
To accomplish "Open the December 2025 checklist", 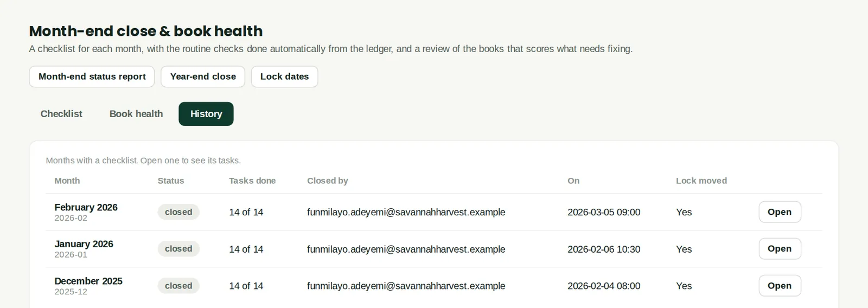I will [780, 286].
